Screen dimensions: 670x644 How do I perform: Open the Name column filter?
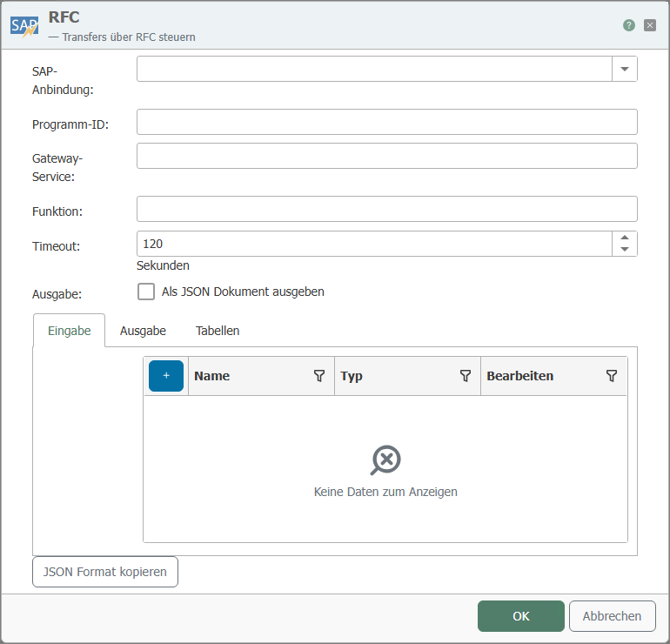318,376
